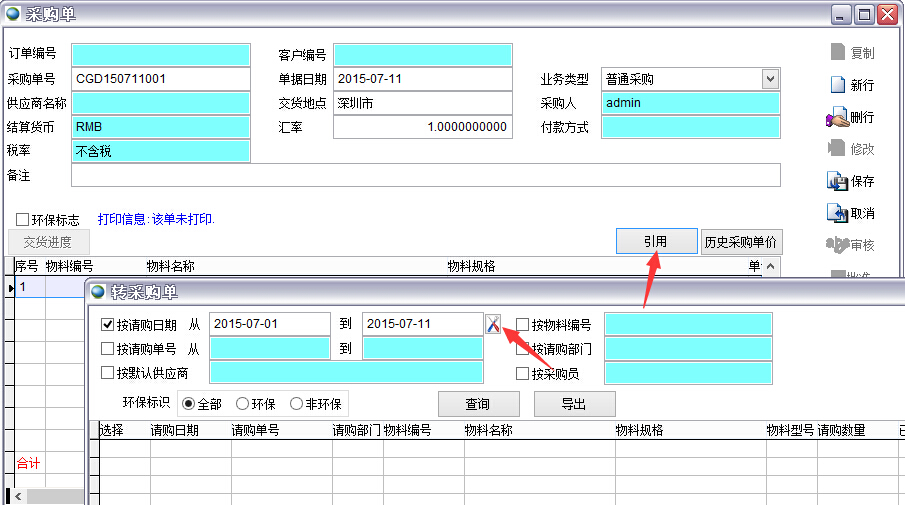Click the 修改 (Modify) toolbar icon
Screen dimensions: 905x505
(837, 149)
